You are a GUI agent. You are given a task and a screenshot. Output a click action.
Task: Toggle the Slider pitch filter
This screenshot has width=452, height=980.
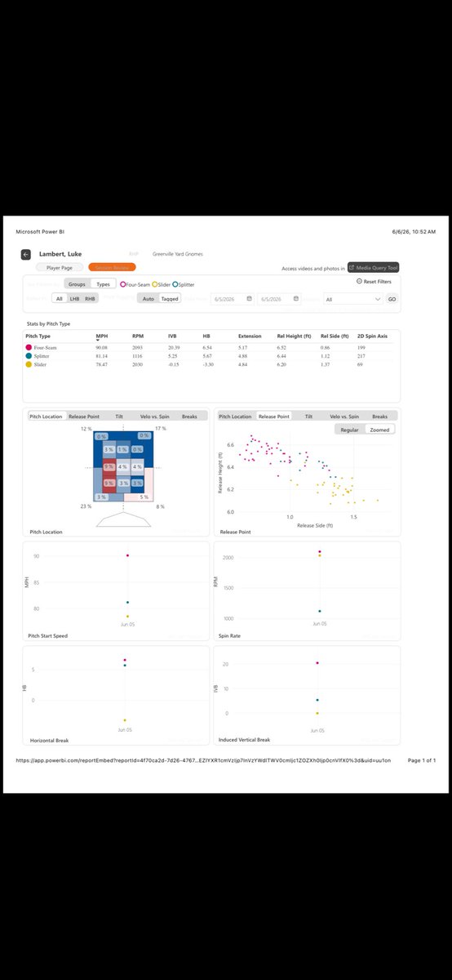[161, 284]
